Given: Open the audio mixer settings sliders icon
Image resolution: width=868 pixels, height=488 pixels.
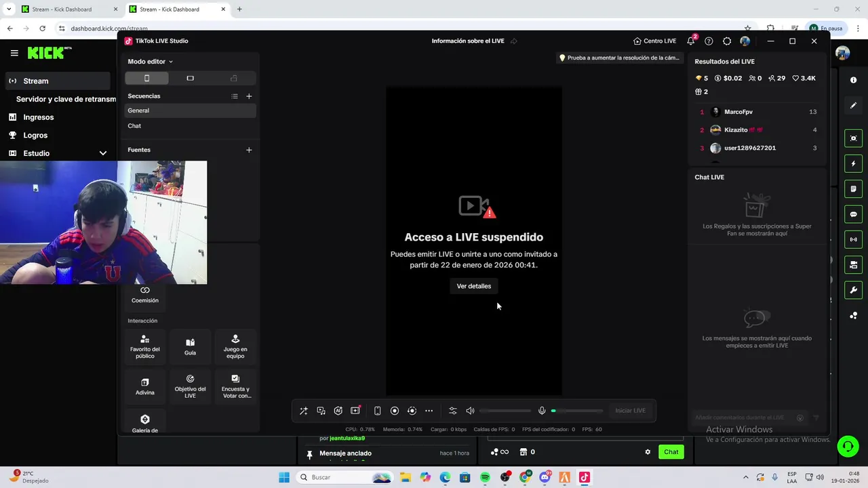Looking at the screenshot, I should pos(453,411).
